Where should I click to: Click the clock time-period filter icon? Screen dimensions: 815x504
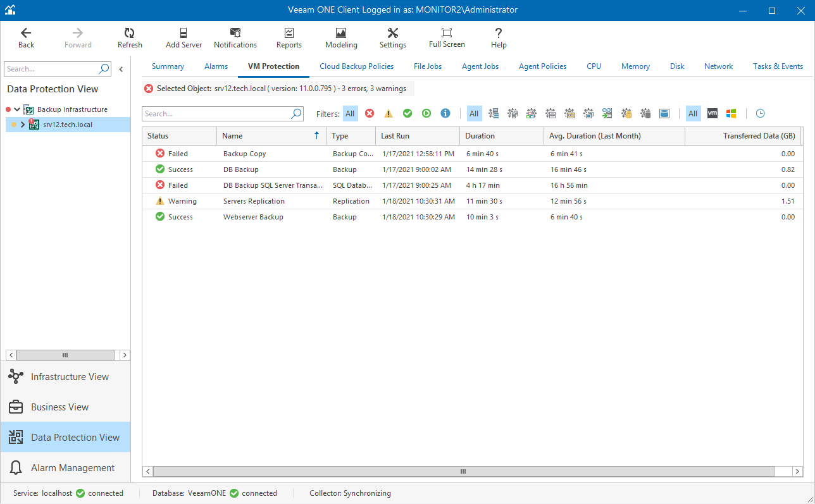click(761, 114)
